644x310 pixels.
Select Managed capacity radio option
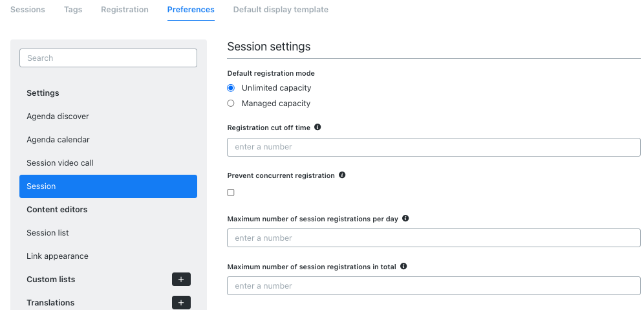click(231, 103)
